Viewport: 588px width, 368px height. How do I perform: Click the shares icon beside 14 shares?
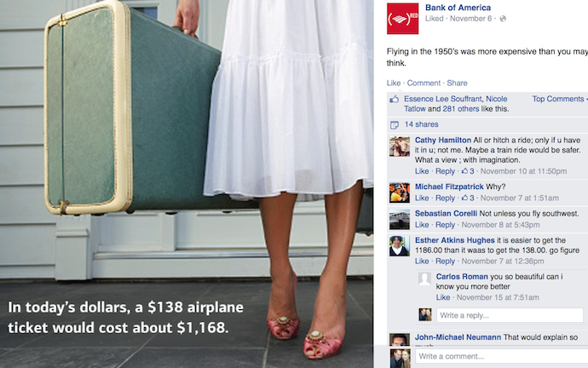394,124
